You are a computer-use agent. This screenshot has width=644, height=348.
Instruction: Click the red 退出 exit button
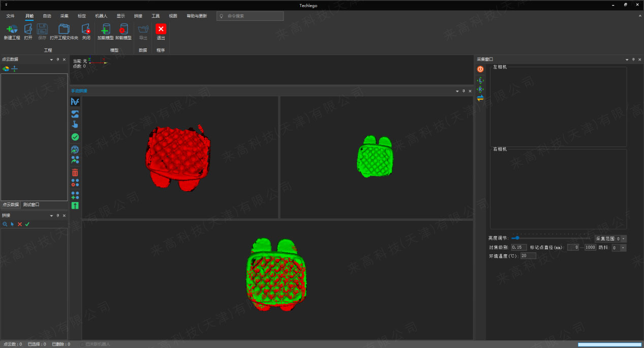(161, 29)
